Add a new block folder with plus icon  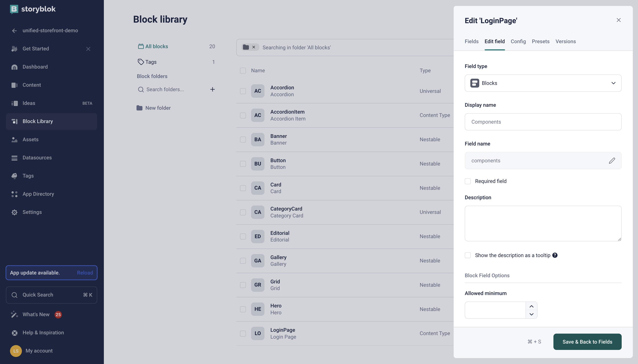[x=212, y=90]
